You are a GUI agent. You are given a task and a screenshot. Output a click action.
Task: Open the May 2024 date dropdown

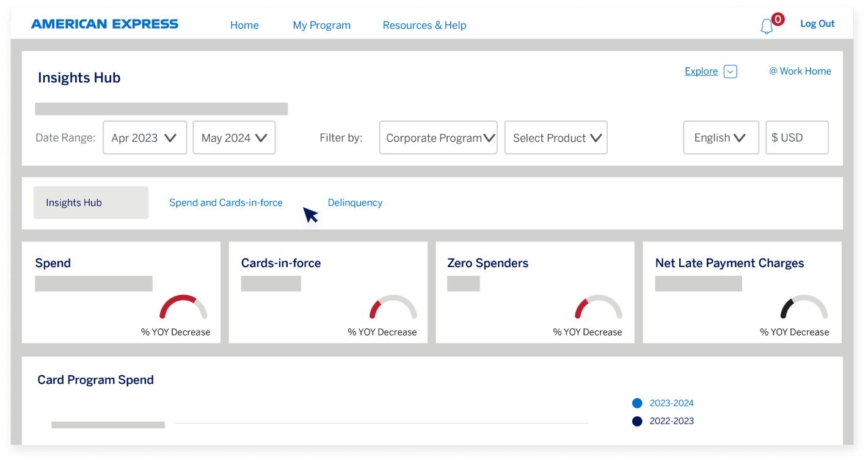[234, 137]
